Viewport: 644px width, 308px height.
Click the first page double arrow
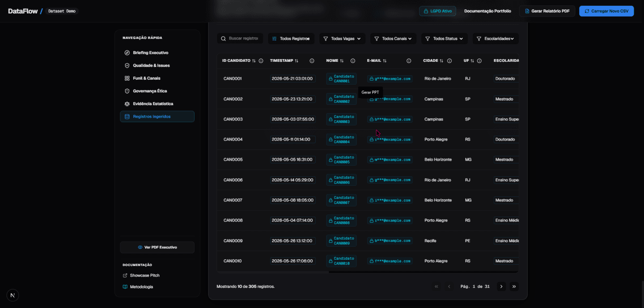tap(436, 287)
